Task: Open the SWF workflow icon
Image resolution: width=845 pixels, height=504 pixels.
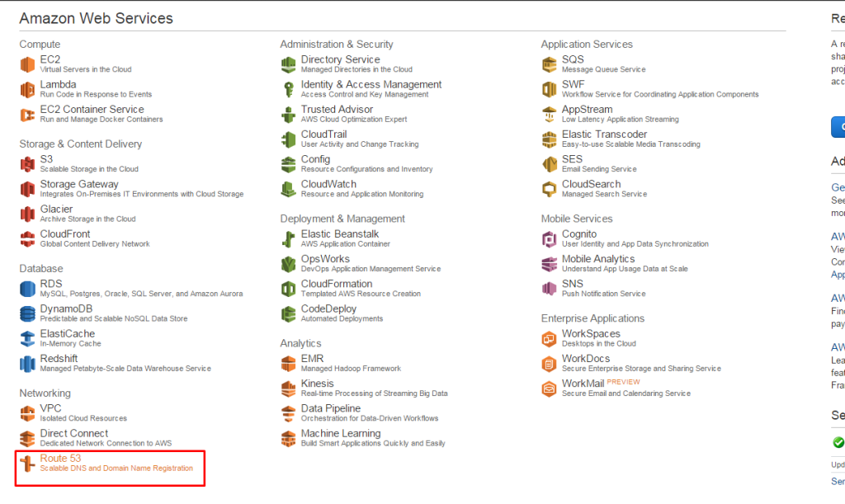Action: pyautogui.click(x=549, y=89)
